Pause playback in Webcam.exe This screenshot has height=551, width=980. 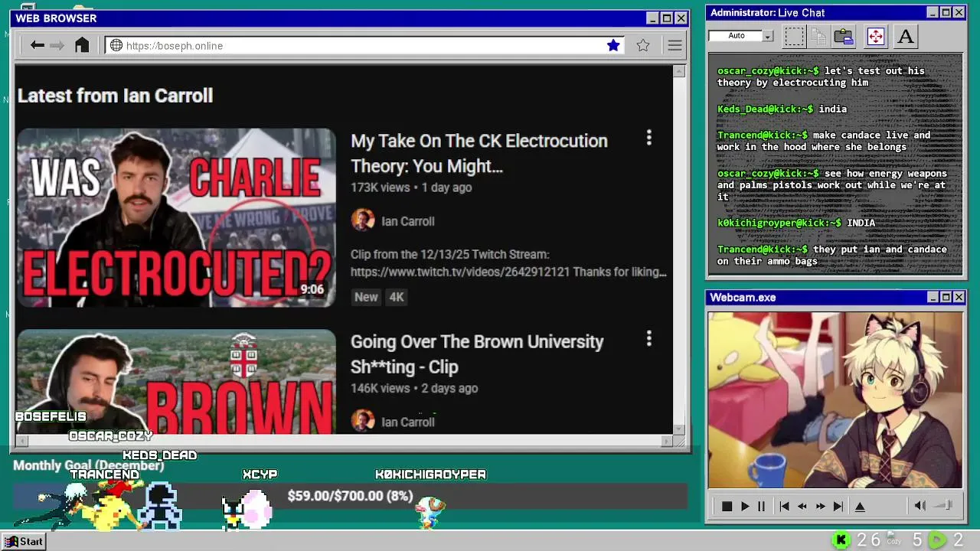point(761,507)
